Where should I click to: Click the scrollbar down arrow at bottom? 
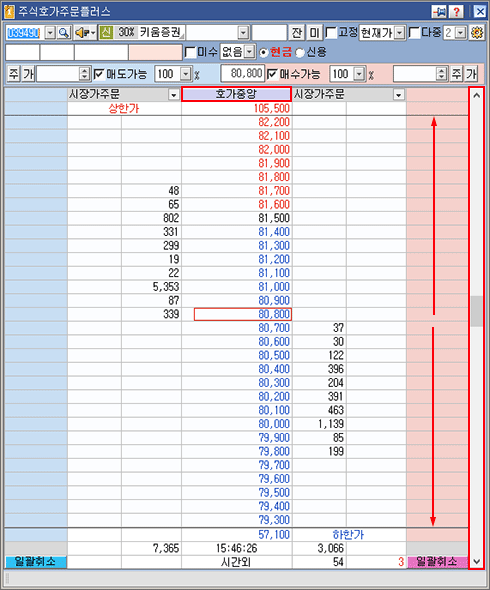476,561
